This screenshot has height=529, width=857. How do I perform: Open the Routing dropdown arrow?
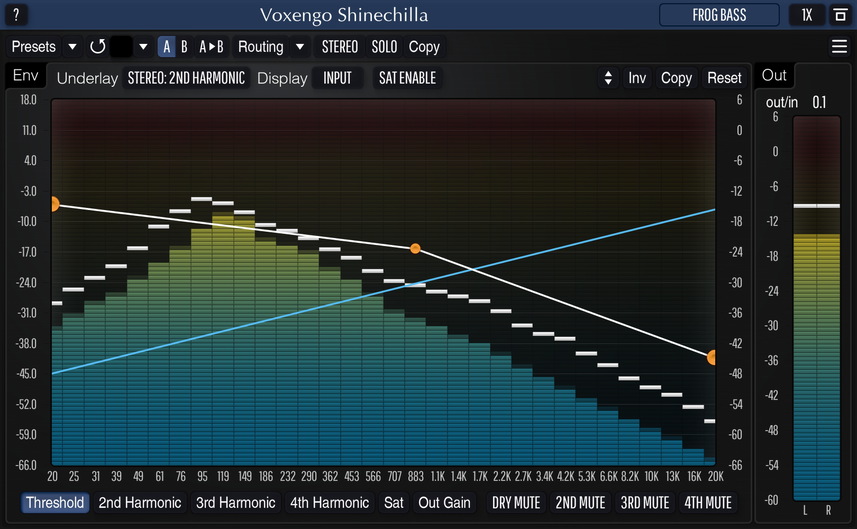click(x=299, y=47)
